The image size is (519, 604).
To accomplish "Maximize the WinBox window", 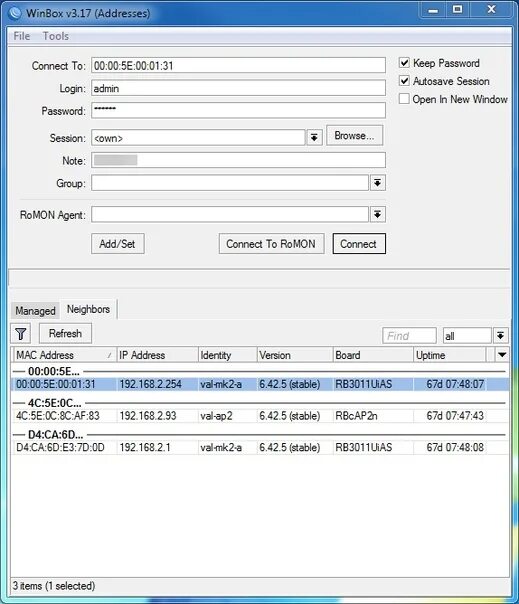I will pos(457,9).
